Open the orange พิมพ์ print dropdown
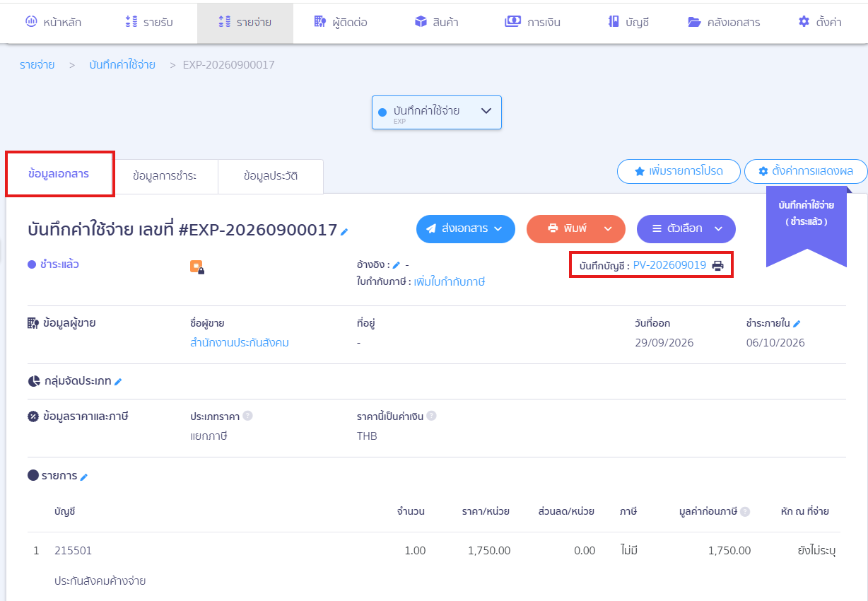This screenshot has width=868, height=601. click(576, 229)
